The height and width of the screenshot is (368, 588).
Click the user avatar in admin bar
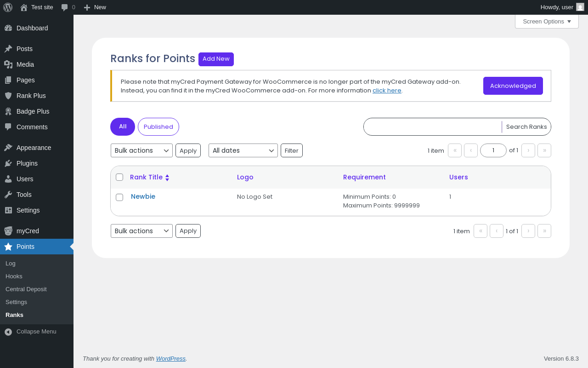point(580,7)
